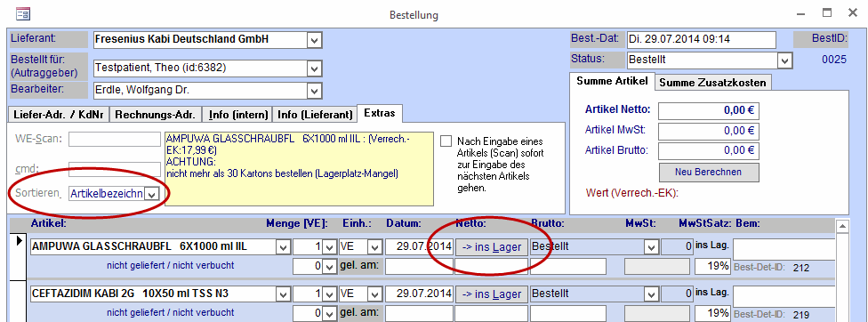Screen dimensions: 868x322
Task: Select the Summe Artikel tab
Action: 612,81
